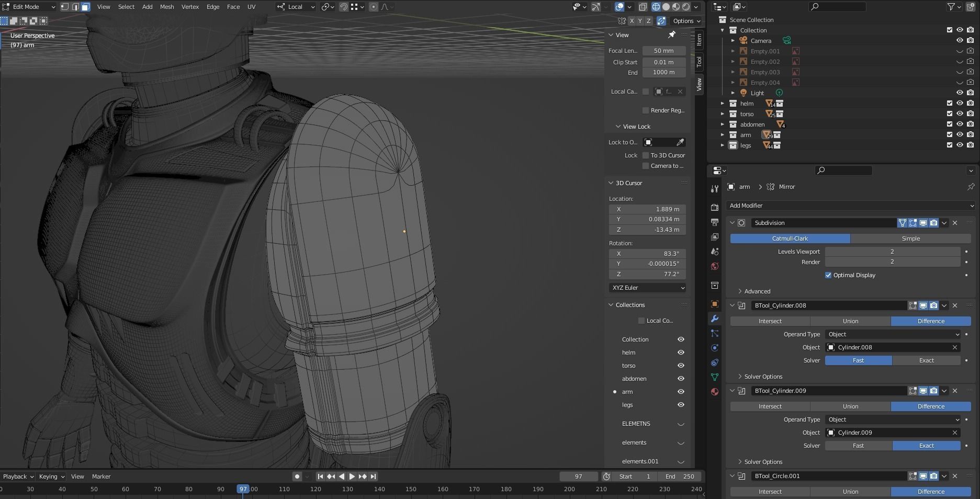The height and width of the screenshot is (499, 980).
Task: Select Exact solver for BTool_Cylinder.008
Action: (926, 360)
